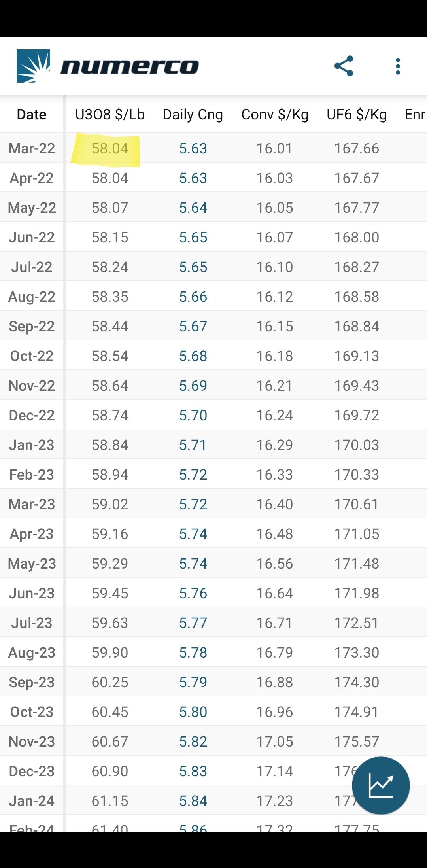Open the three-dot overflow menu
427x868 pixels.
point(398,66)
